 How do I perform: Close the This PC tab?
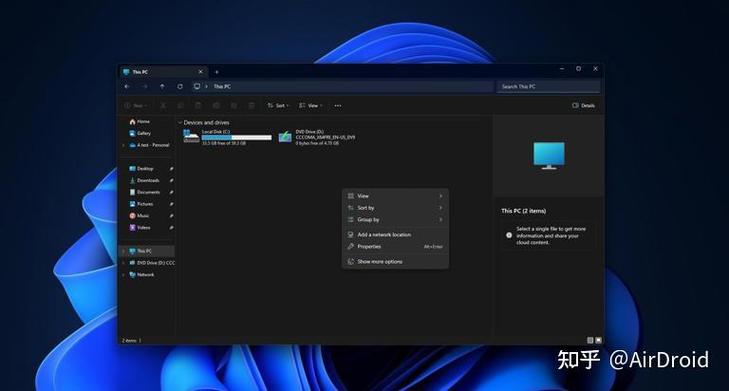point(201,72)
